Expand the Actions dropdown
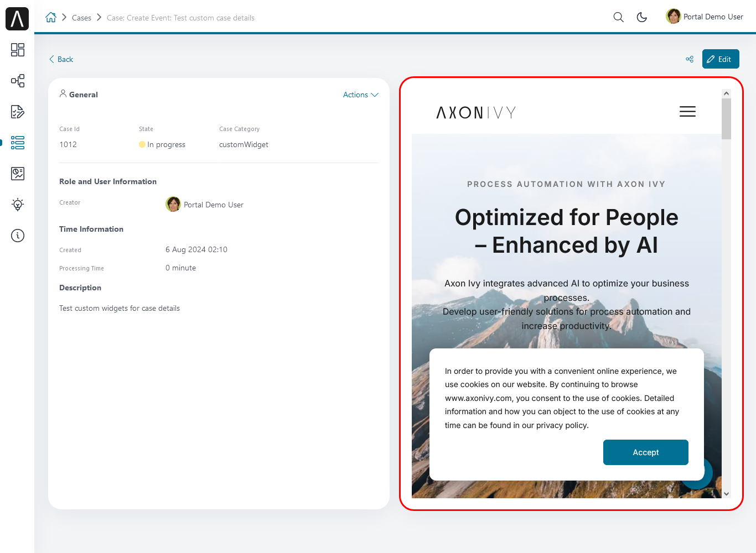 pyautogui.click(x=360, y=95)
